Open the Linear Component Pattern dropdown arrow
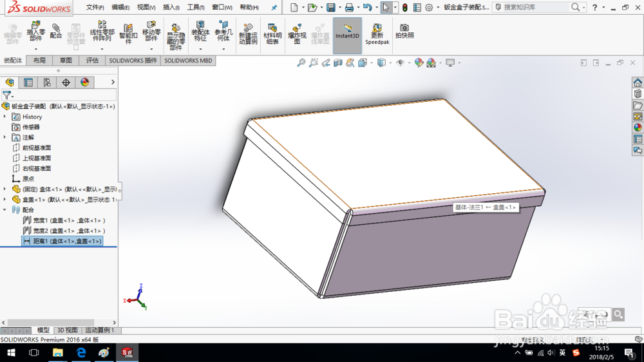644x362 pixels. click(102, 50)
